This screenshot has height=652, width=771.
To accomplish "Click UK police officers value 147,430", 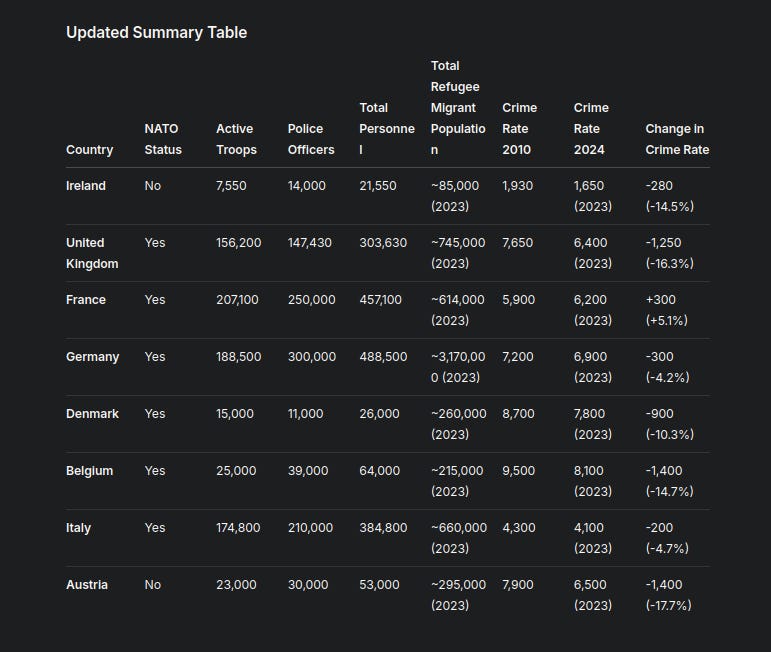I will pyautogui.click(x=310, y=243).
